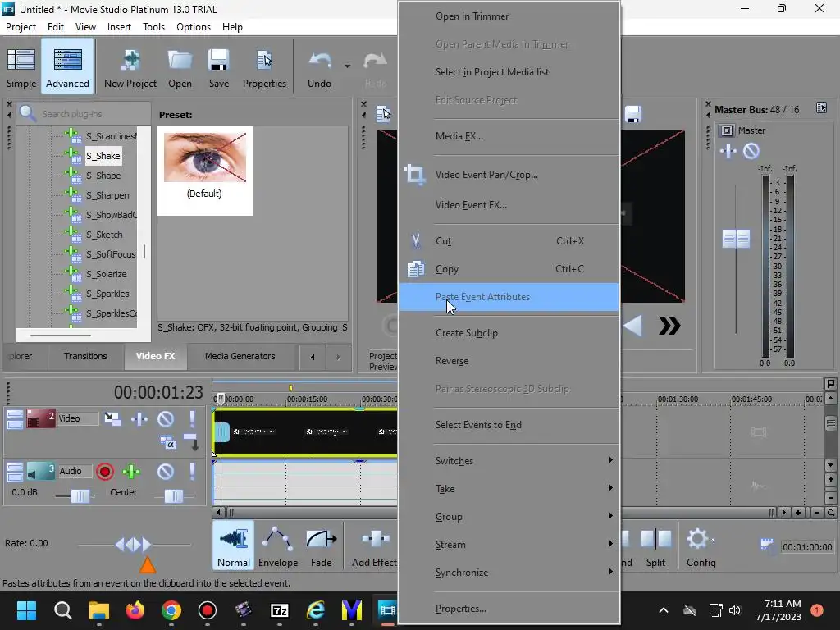
Task: Open project Properties from toolbar
Action: pyautogui.click(x=264, y=67)
